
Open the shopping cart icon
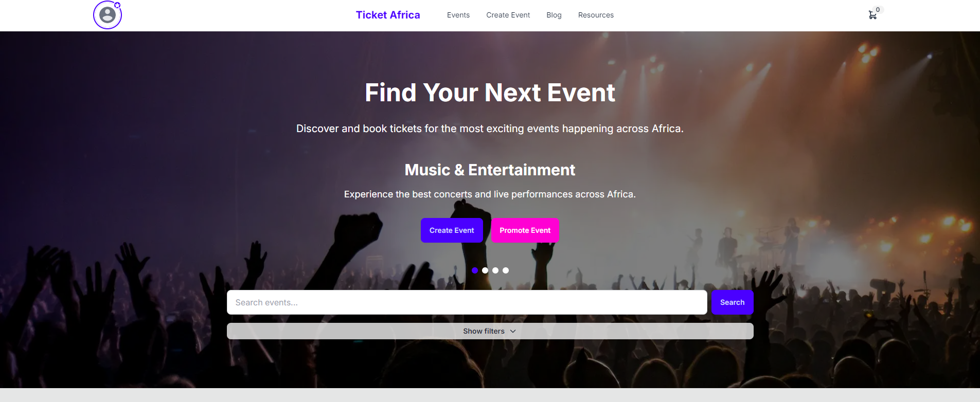(872, 15)
